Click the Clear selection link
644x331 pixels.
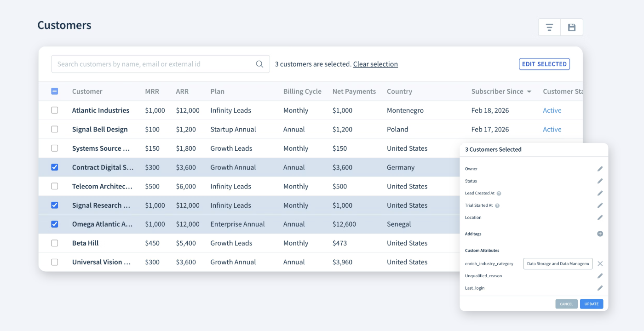click(x=375, y=64)
